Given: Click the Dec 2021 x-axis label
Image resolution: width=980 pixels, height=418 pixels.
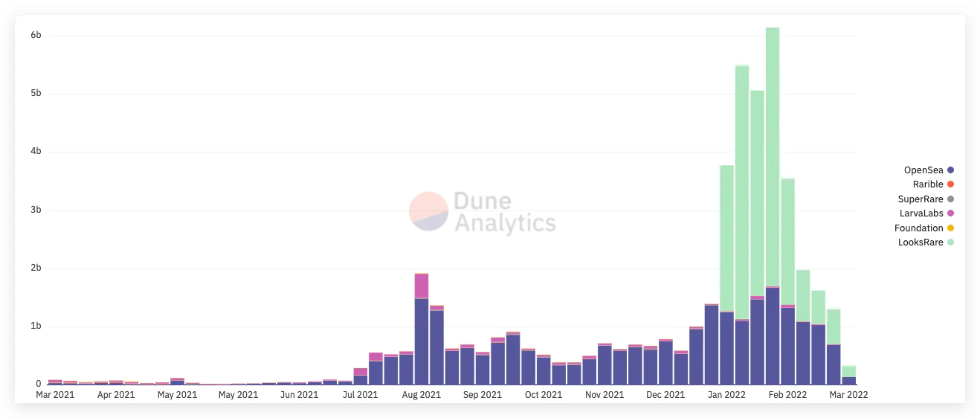Looking at the screenshot, I should tap(665, 395).
